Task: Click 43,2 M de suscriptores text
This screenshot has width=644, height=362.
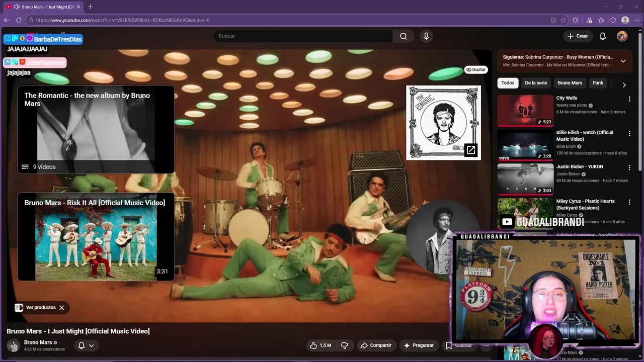Action: click(44, 349)
